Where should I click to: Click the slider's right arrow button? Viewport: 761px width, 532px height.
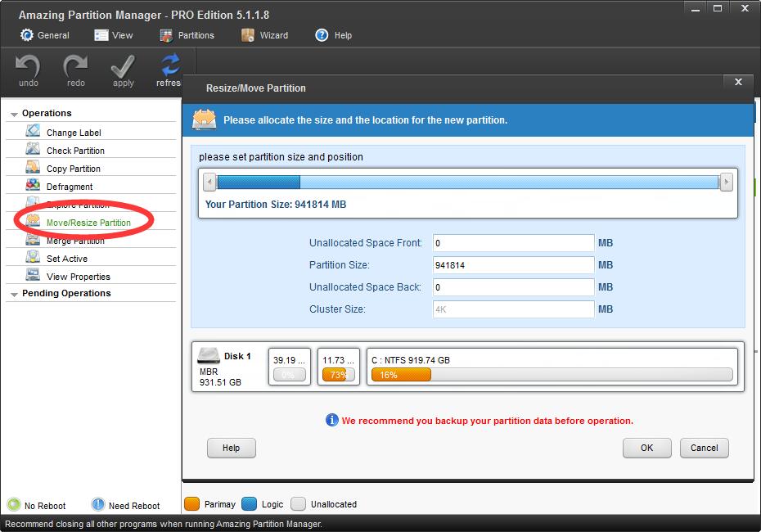725,183
